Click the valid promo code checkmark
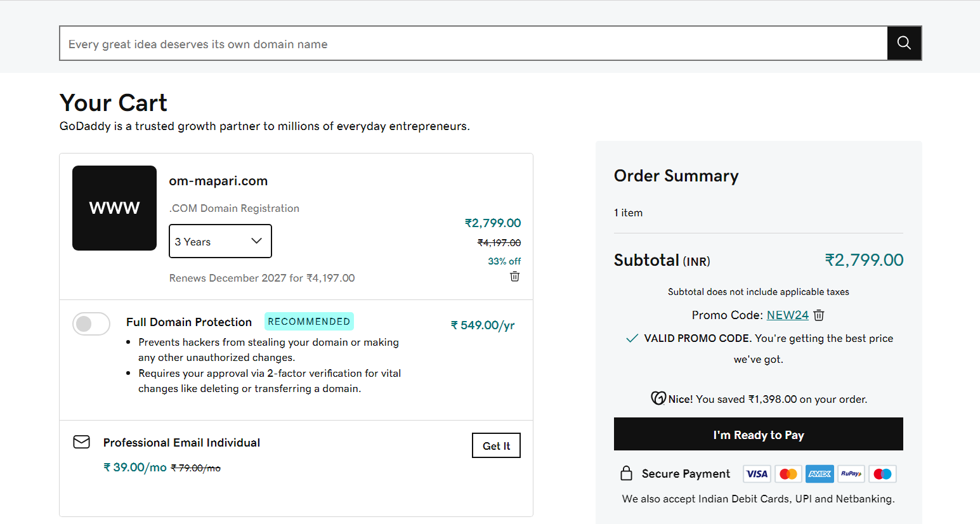This screenshot has width=980, height=524. coord(632,338)
